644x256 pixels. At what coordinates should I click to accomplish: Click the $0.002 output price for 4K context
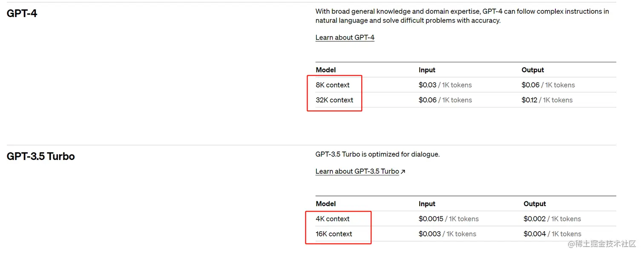(x=535, y=219)
